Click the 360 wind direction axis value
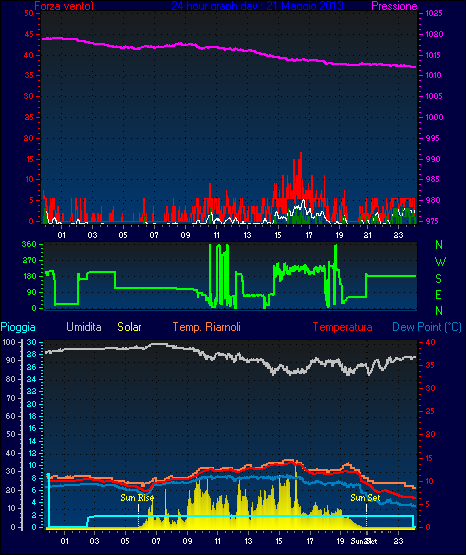The width and height of the screenshot is (466, 555). pos(29,244)
